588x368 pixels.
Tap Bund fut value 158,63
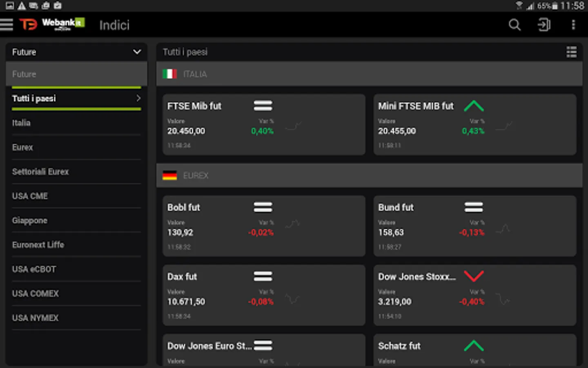391,232
